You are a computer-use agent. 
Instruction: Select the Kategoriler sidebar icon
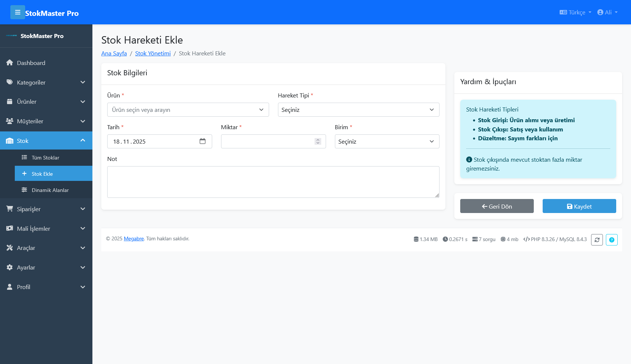pyautogui.click(x=10, y=82)
